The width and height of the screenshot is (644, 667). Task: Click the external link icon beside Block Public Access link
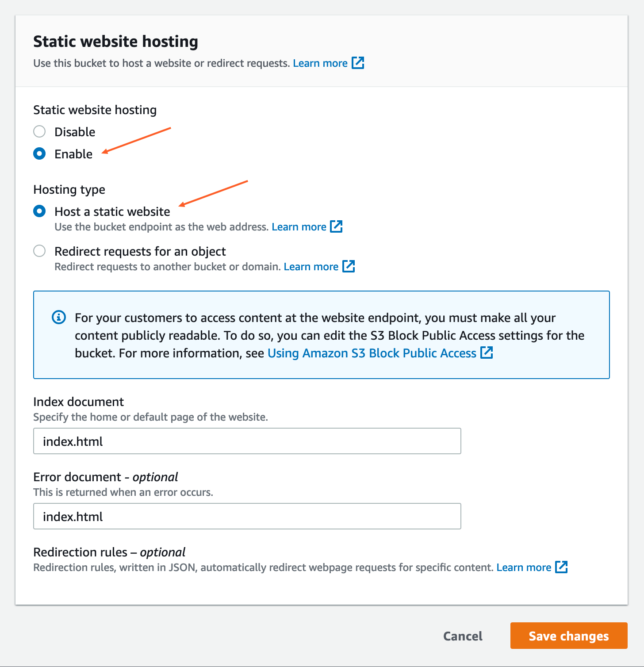[x=487, y=353]
